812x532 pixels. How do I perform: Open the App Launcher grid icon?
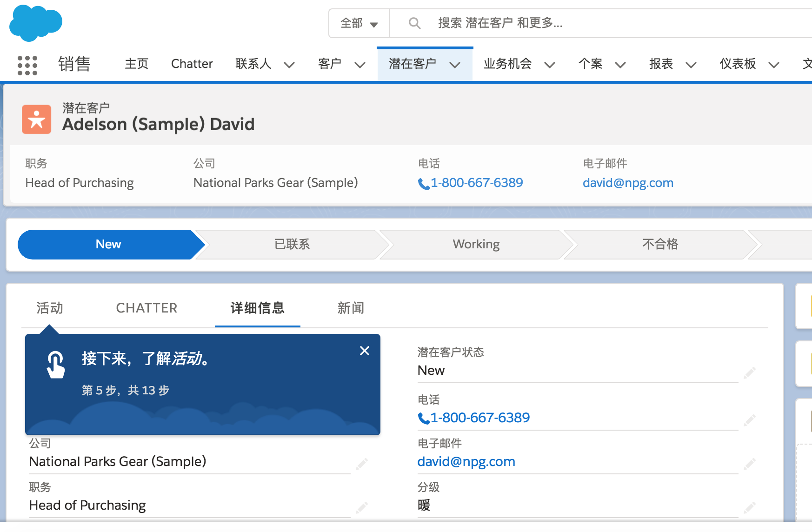(x=27, y=65)
